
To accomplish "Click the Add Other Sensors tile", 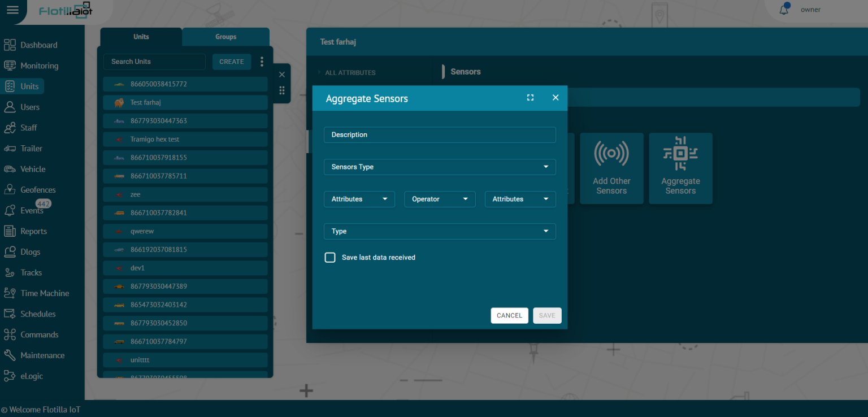I will click(611, 168).
